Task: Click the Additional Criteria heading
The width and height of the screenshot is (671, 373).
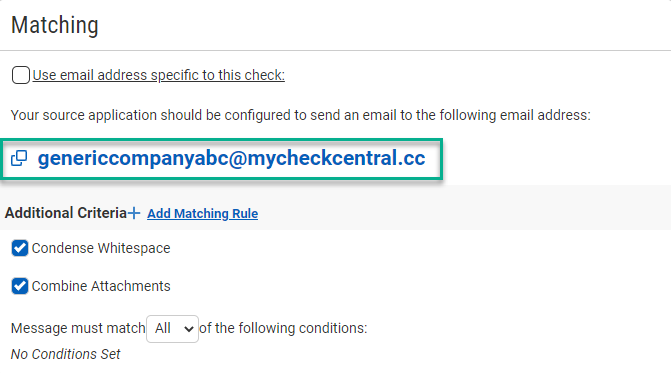Action: coord(66,213)
